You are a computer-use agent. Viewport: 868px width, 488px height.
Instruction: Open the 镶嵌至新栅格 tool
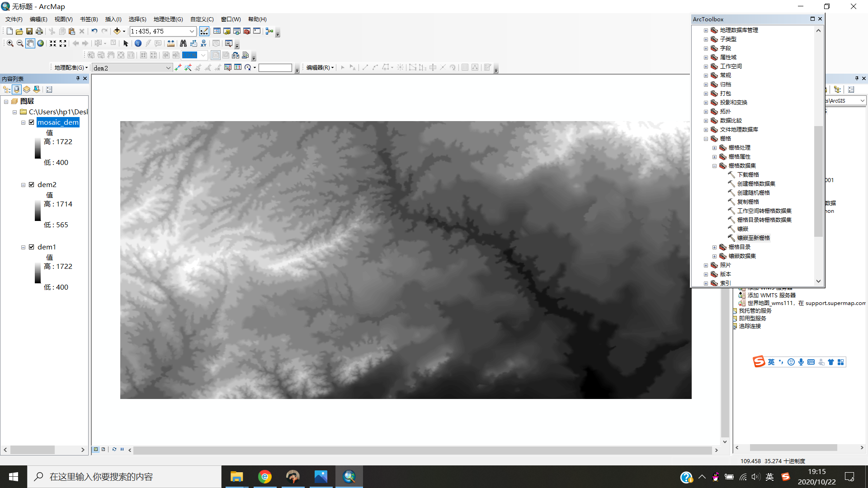(753, 238)
